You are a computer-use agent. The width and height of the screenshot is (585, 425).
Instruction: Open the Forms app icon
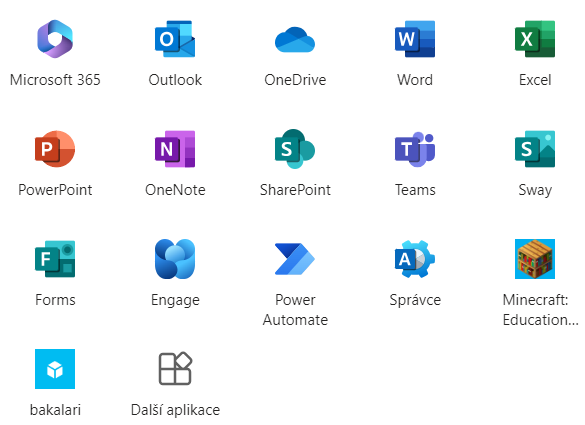tap(55, 259)
